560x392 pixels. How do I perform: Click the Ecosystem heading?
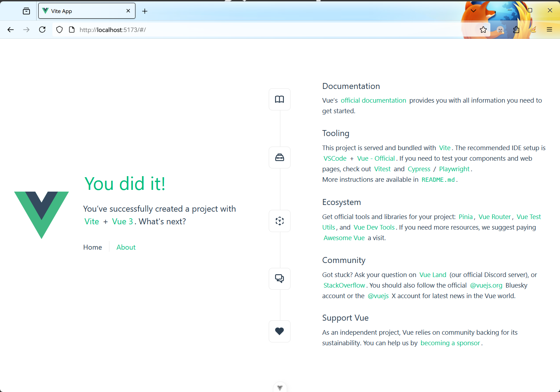click(342, 202)
